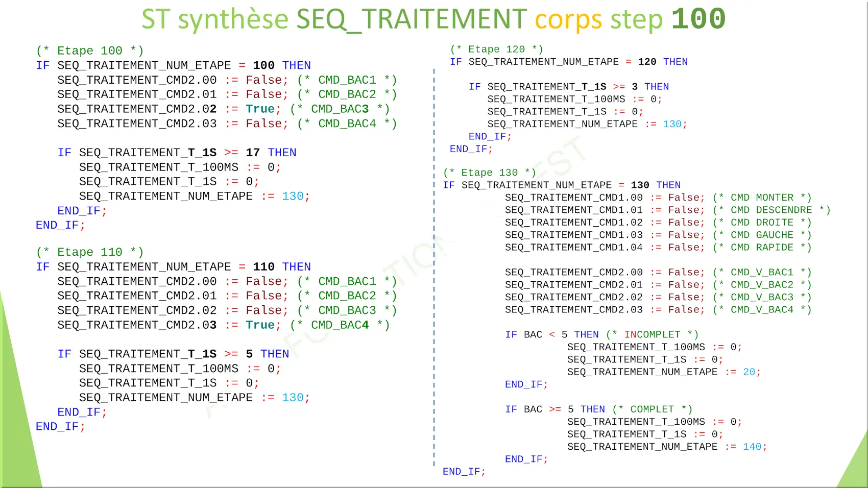The height and width of the screenshot is (488, 868).
Task: Click the 'NUM_ETAPE = 110 THEN' line
Action: (173, 267)
